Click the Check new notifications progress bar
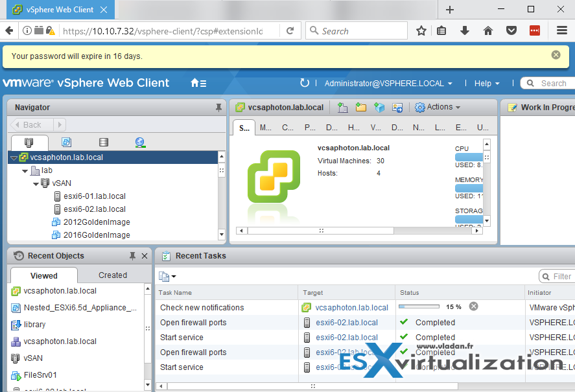The height and width of the screenshot is (392, 575). click(419, 306)
